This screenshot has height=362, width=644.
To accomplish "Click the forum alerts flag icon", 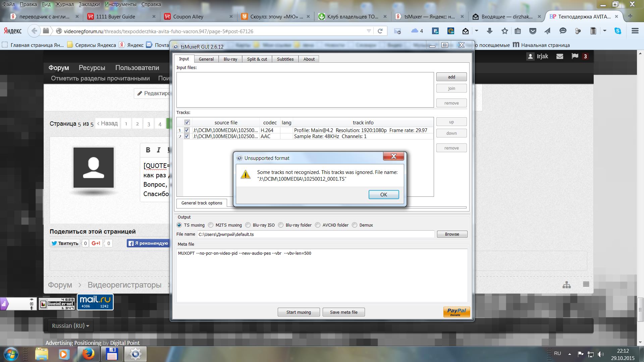I will [x=575, y=56].
